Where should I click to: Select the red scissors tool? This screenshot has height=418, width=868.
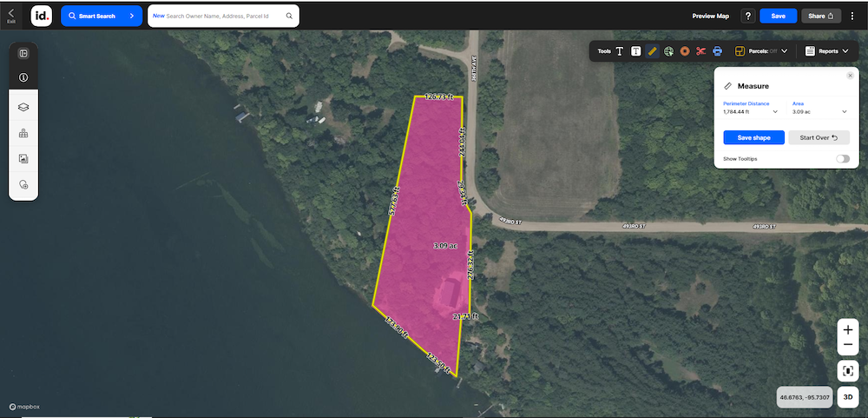coord(700,51)
